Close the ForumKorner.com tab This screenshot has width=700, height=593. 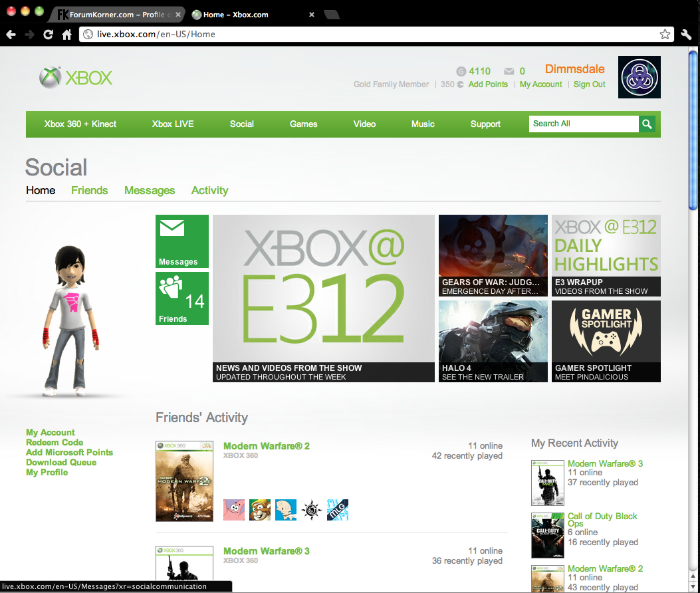pos(178,15)
